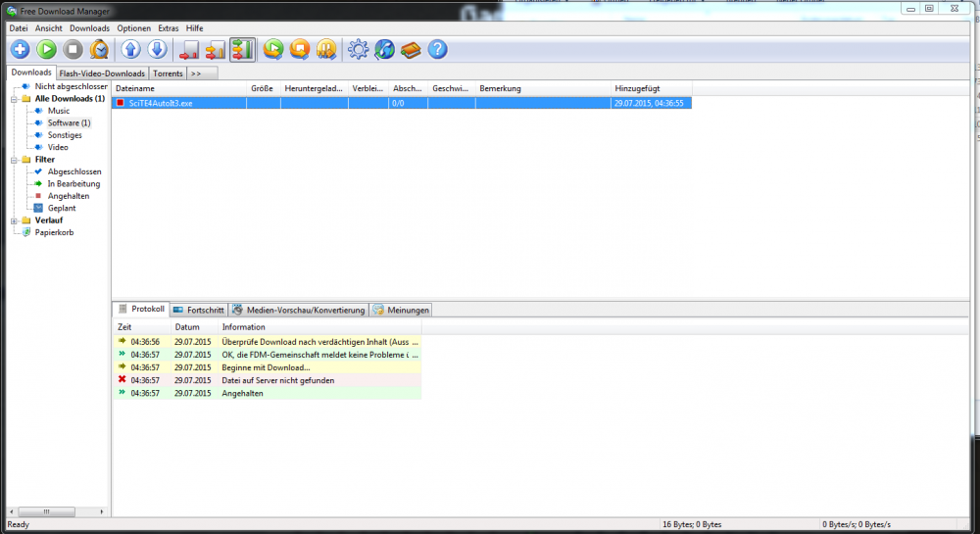Sort by the Hinzugefügt column header
The image size is (980, 534).
click(x=652, y=89)
